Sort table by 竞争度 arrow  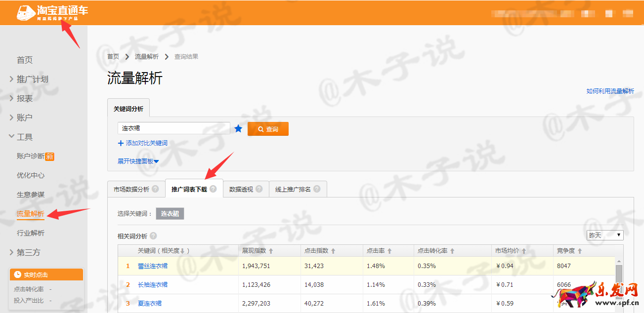580,251
